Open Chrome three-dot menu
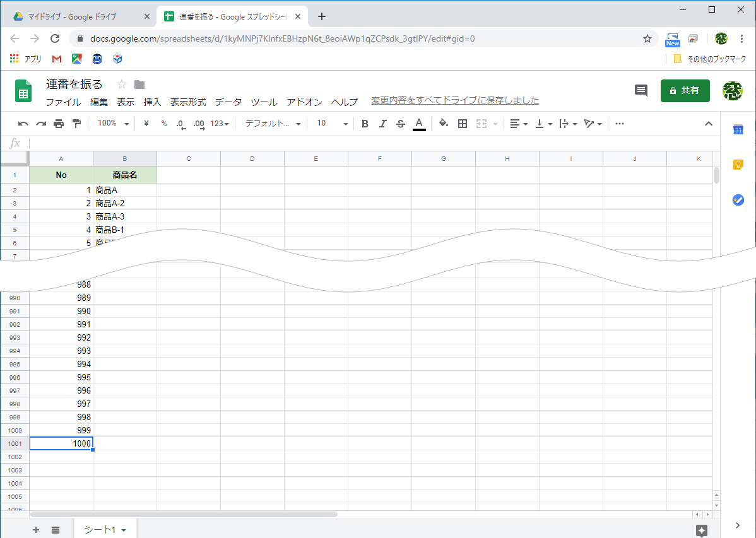756x538 pixels. pyautogui.click(x=741, y=38)
